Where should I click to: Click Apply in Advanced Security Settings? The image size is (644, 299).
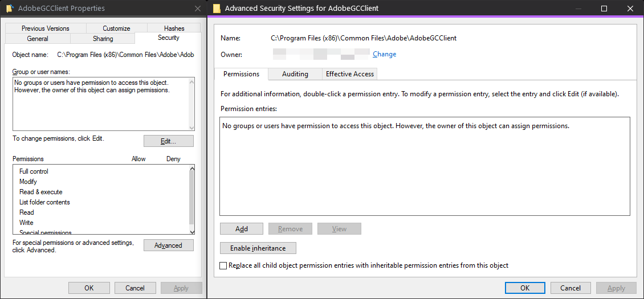[x=616, y=288]
